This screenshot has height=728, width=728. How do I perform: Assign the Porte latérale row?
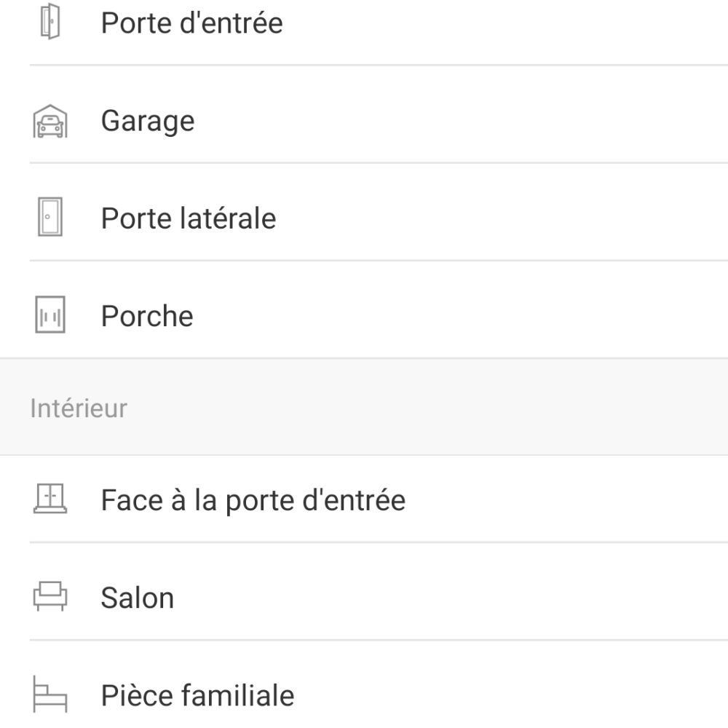coord(364,212)
